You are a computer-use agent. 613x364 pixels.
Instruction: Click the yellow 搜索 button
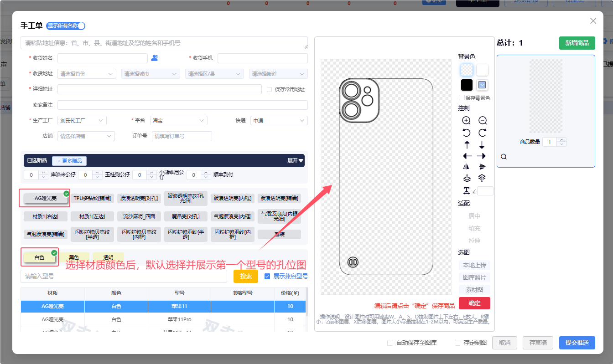pyautogui.click(x=246, y=276)
